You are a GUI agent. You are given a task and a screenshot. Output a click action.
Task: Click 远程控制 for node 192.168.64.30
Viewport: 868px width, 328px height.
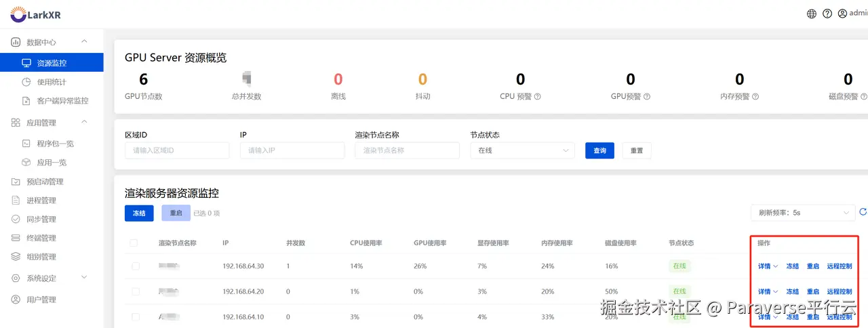(840, 266)
